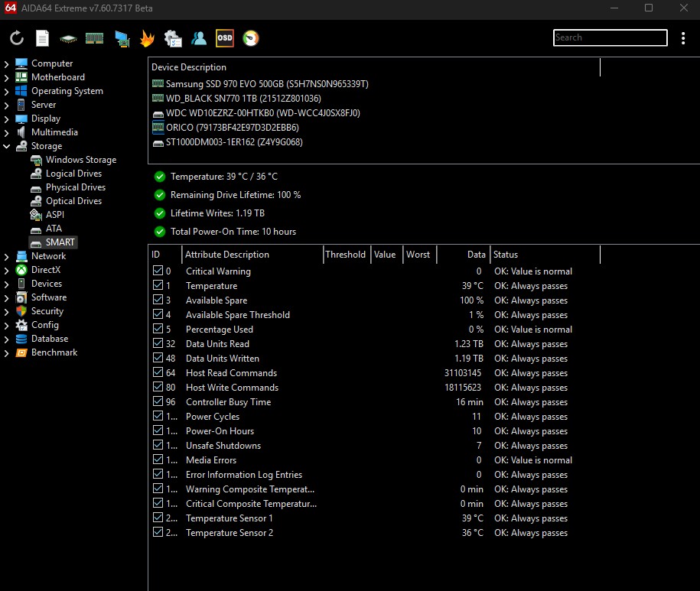Click the Worst column header
Screen dimensions: 700x591
point(420,255)
